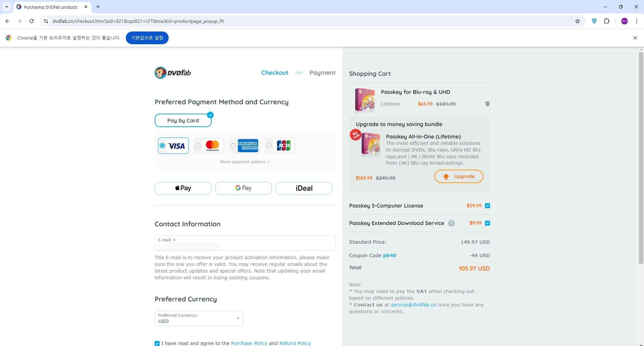Click the Passkey for Blu-ray & UHD thumbnail

pos(365,100)
